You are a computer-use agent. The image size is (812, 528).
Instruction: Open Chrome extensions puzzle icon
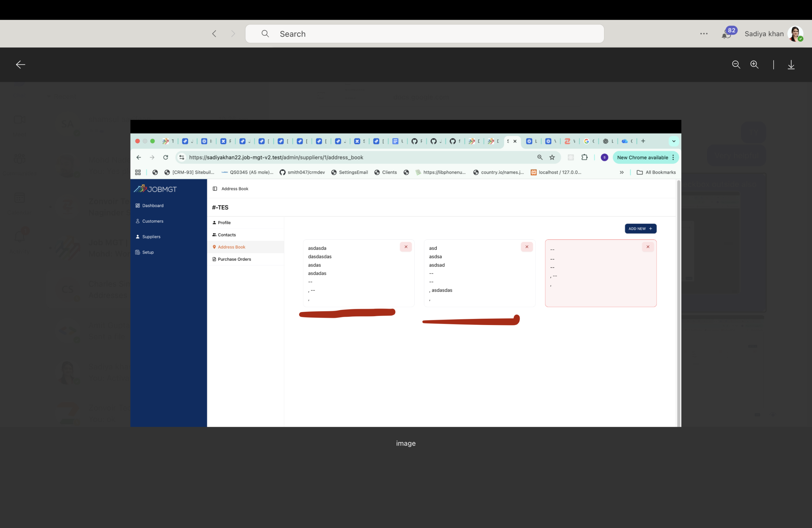585,158
